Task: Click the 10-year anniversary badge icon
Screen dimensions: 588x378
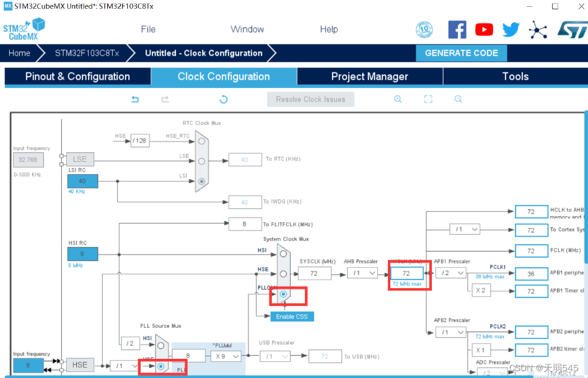Action: [x=424, y=30]
